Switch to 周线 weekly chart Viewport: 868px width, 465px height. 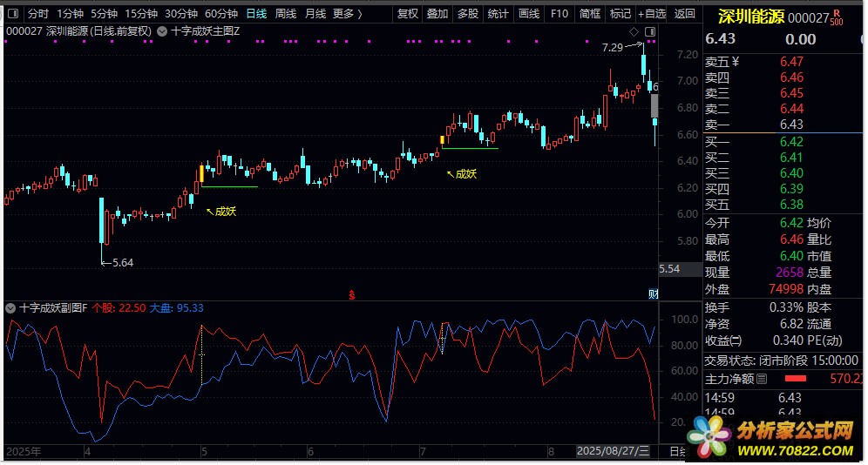[286, 13]
